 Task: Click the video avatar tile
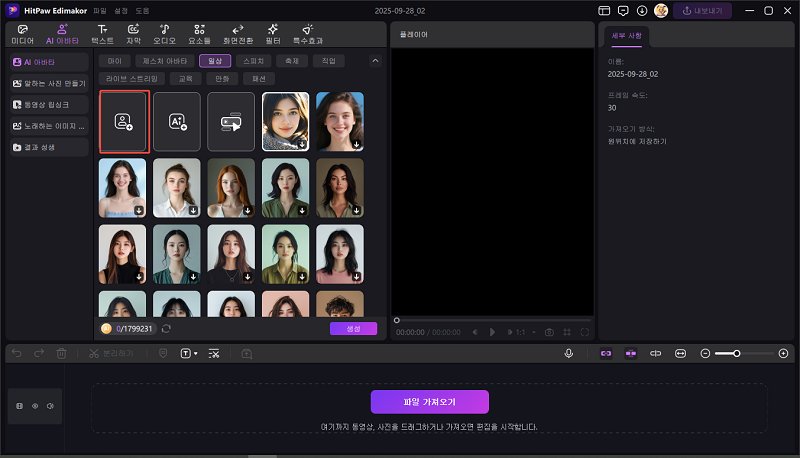(x=231, y=122)
